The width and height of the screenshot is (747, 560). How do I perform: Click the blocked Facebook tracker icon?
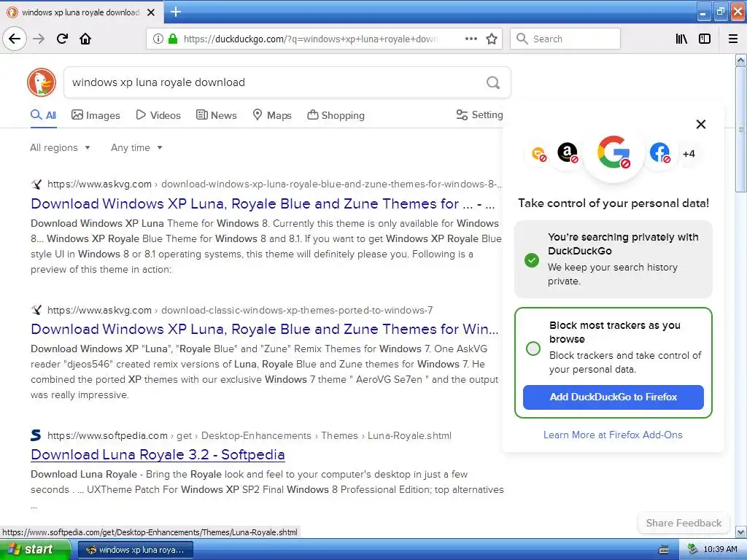(x=659, y=153)
